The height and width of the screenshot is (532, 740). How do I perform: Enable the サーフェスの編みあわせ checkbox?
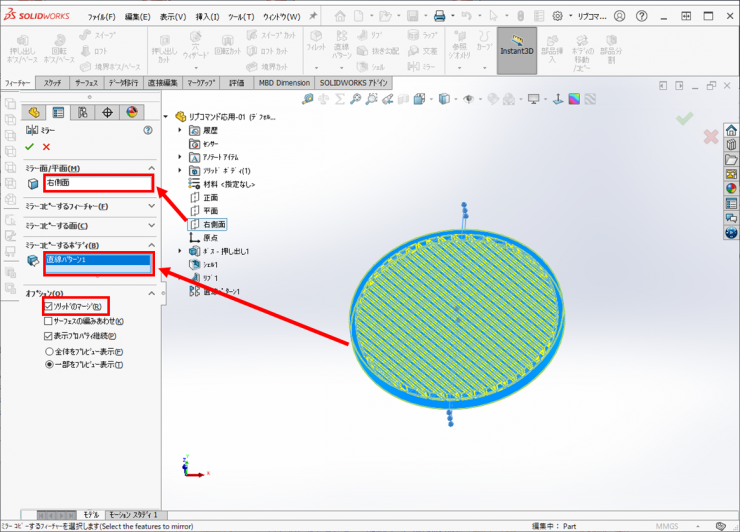point(49,321)
